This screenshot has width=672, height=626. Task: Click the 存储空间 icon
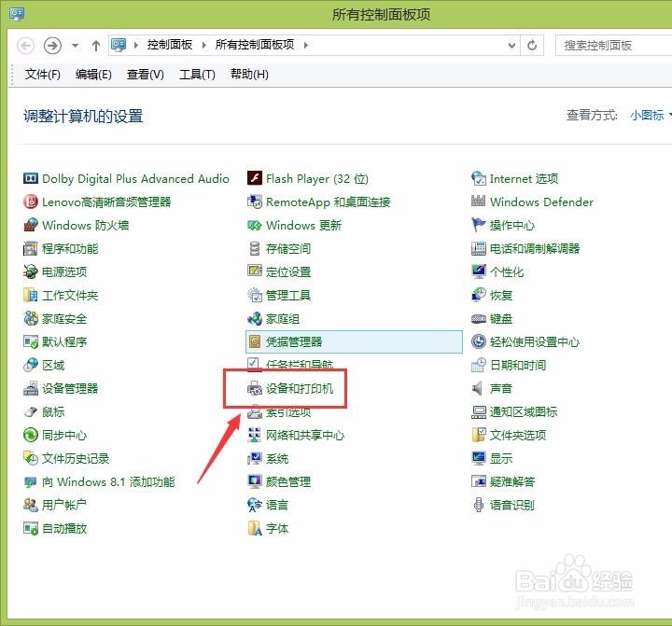tap(255, 248)
